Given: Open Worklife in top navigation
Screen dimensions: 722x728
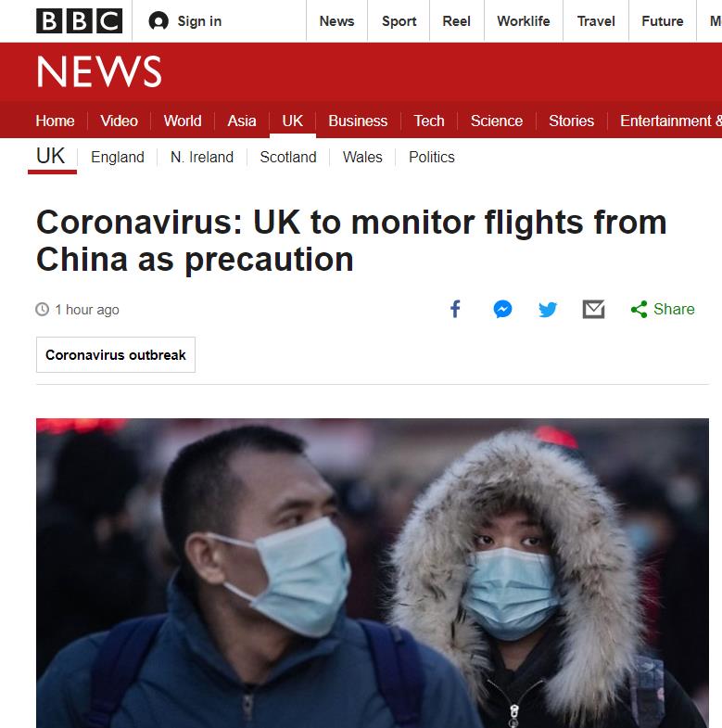Looking at the screenshot, I should coord(524,21).
